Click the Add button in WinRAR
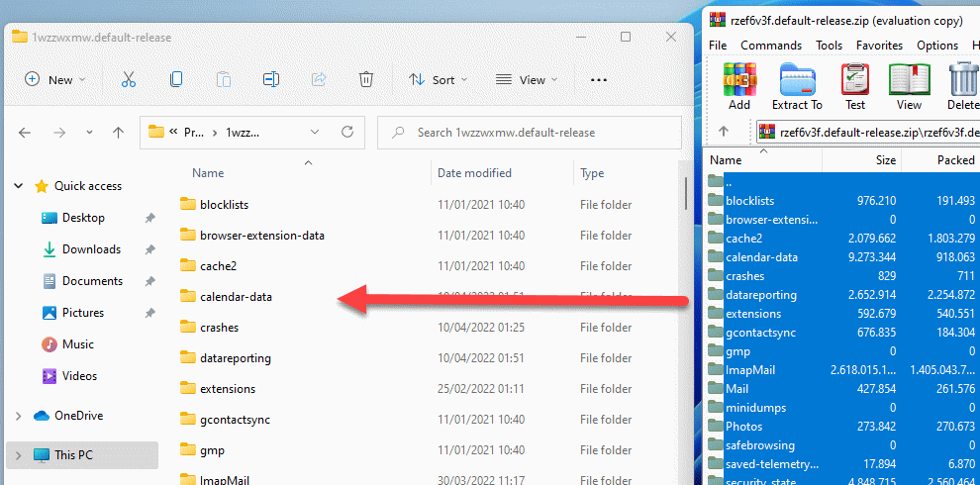Viewport: 980px width, 485px height. tap(739, 86)
